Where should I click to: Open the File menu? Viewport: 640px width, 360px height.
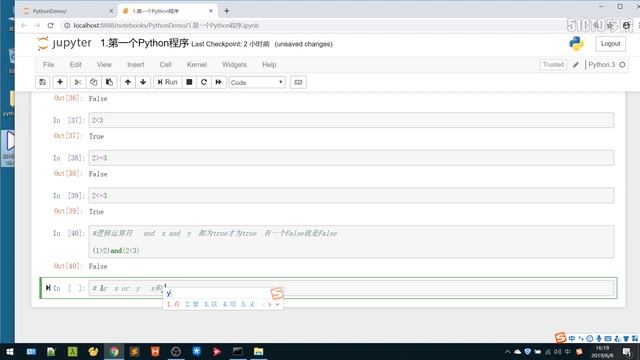point(49,64)
